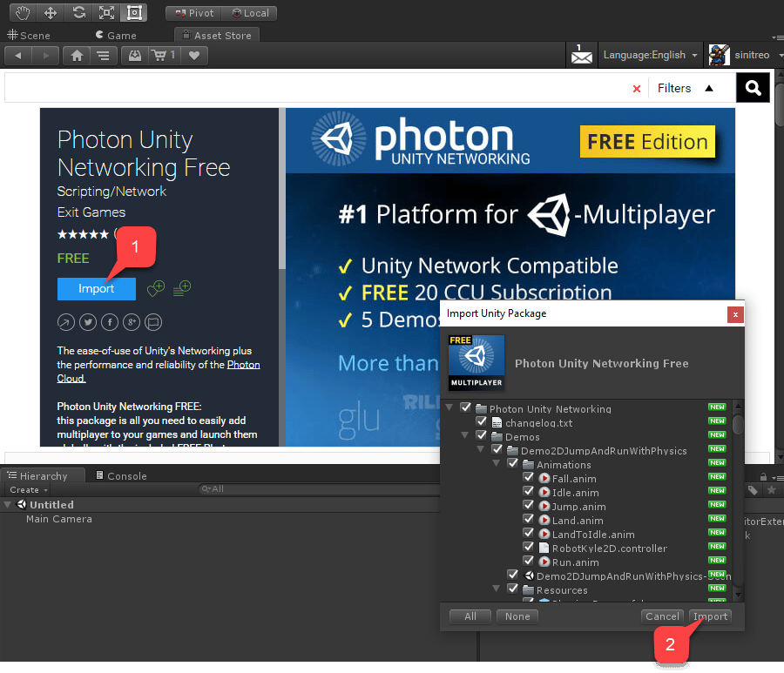Image resolution: width=784 pixels, height=673 pixels.
Task: Toggle Pivot handle position
Action: click(194, 13)
